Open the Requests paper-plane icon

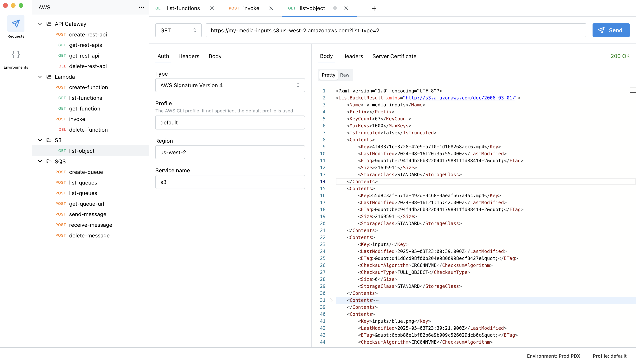click(16, 23)
